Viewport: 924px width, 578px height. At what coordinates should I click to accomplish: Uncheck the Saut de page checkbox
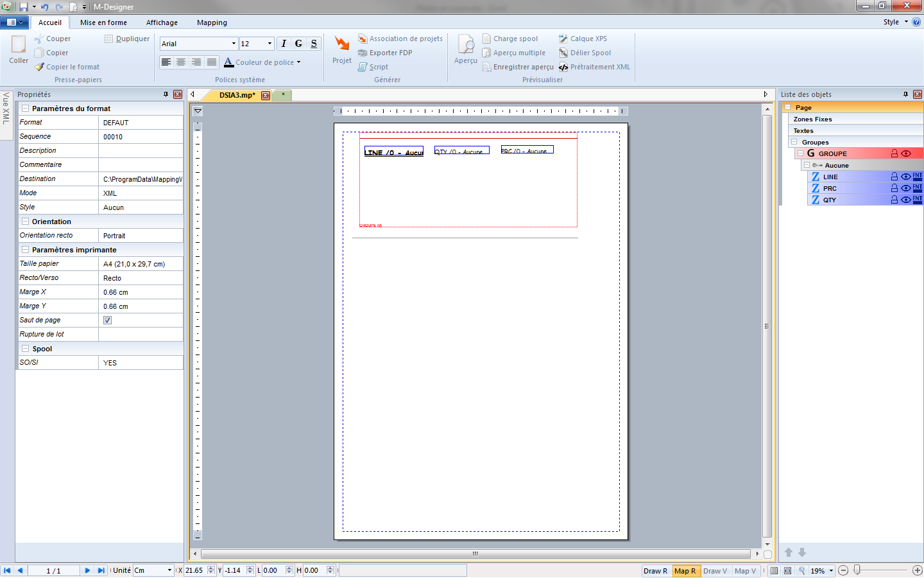[107, 320]
